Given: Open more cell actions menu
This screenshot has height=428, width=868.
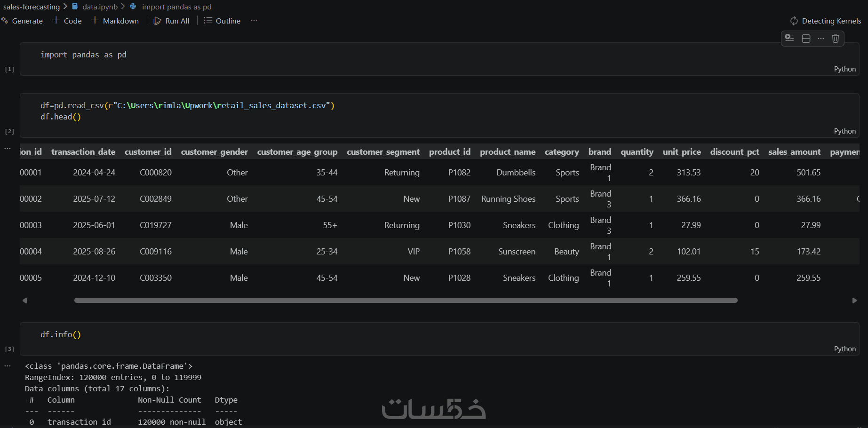Looking at the screenshot, I should pos(821,38).
